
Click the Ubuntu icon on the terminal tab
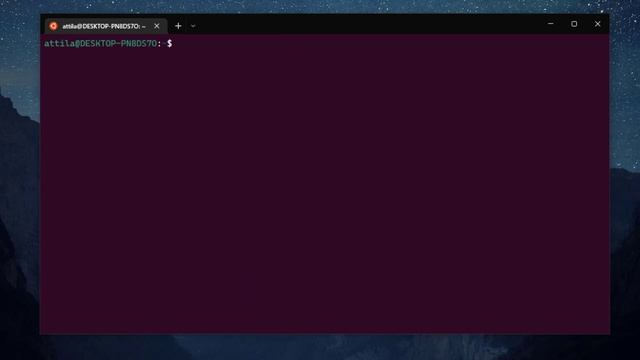tap(53, 26)
